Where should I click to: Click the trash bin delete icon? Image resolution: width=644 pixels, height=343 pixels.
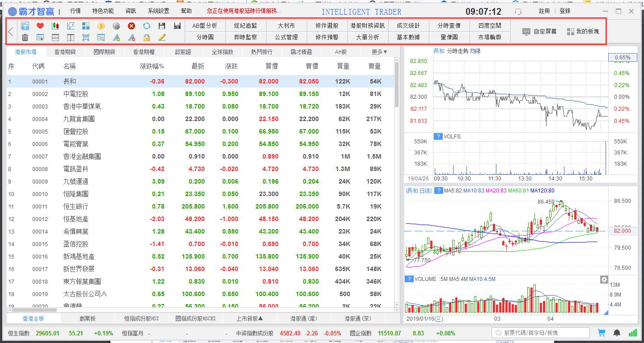pyautogui.click(x=25, y=38)
